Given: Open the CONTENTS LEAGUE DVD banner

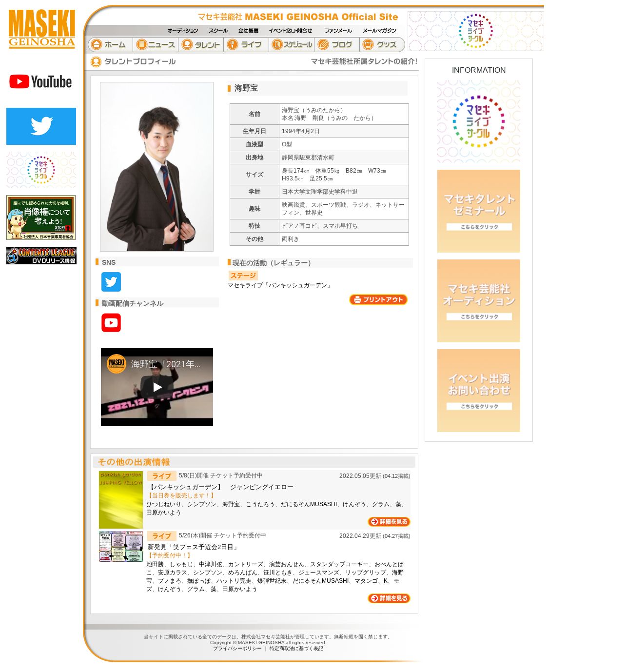Looking at the screenshot, I should (41, 256).
